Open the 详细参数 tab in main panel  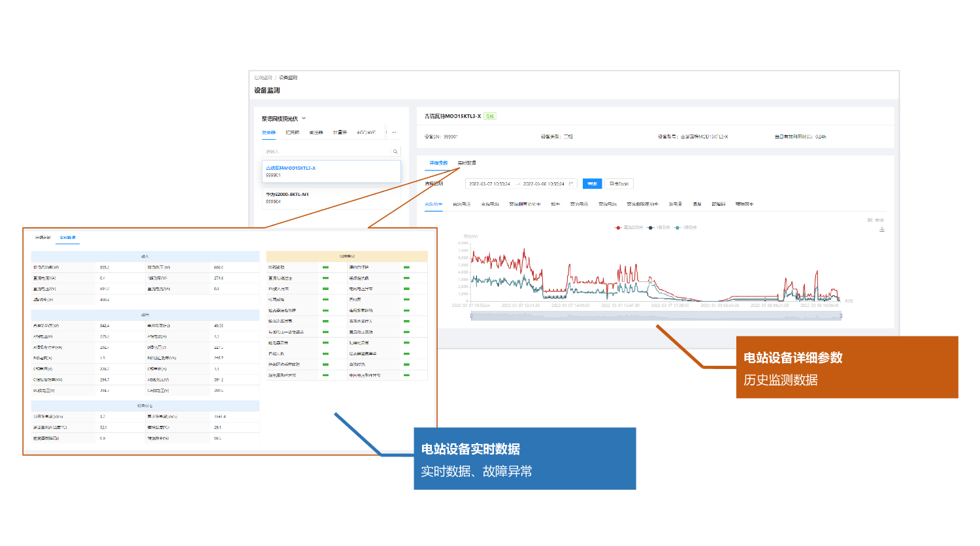pos(438,163)
